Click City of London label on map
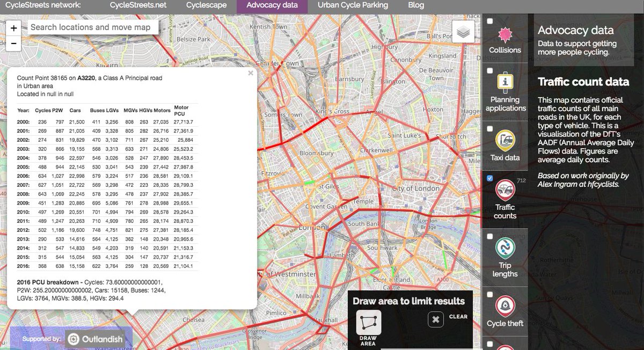Image resolution: width=644 pixels, height=350 pixels. click(x=416, y=188)
